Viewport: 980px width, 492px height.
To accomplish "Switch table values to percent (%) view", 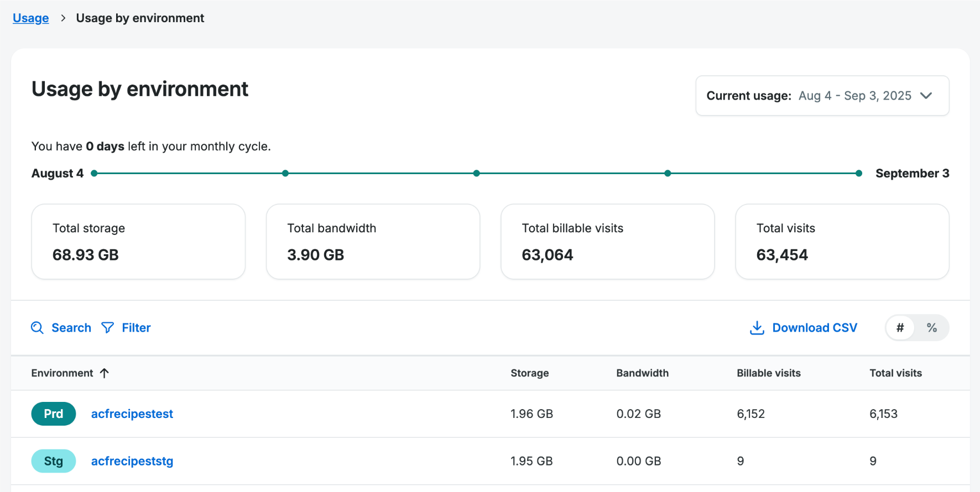I will [932, 328].
